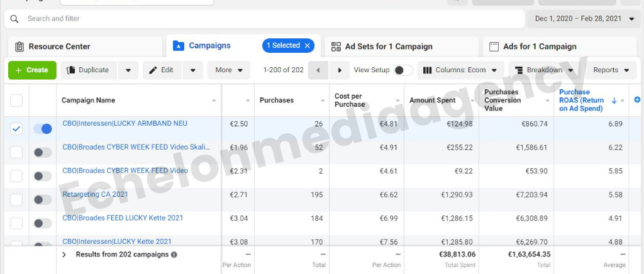This screenshot has width=644, height=274.
Task: Expand Results from 202 campaigns row
Action: click(x=64, y=255)
